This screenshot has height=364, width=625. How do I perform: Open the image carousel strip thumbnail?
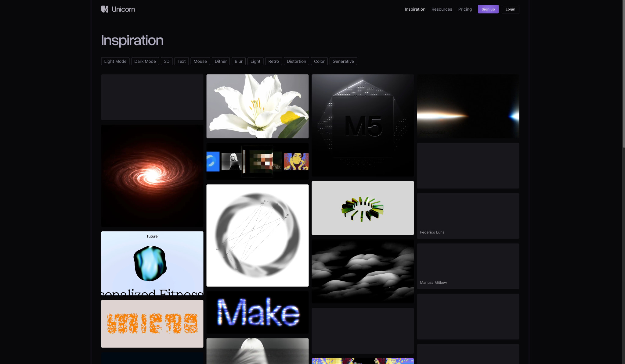pyautogui.click(x=257, y=161)
